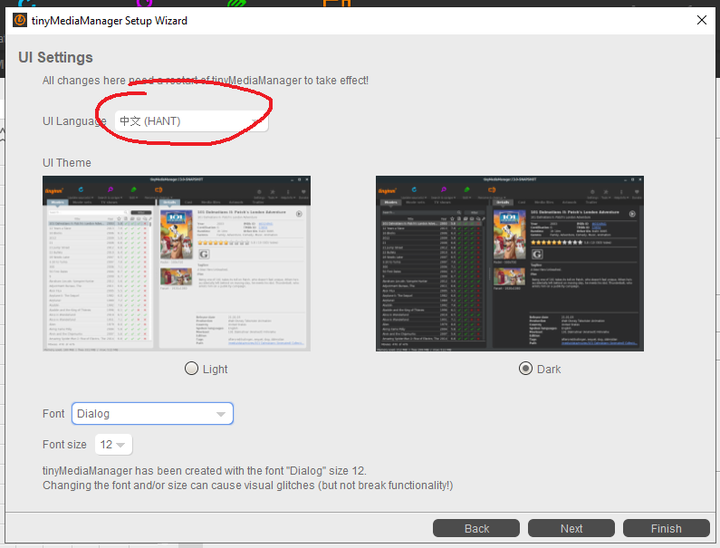Viewport: 720px width, 548px height.
Task: Click the Light theme preview thumbnail
Action: [x=177, y=263]
